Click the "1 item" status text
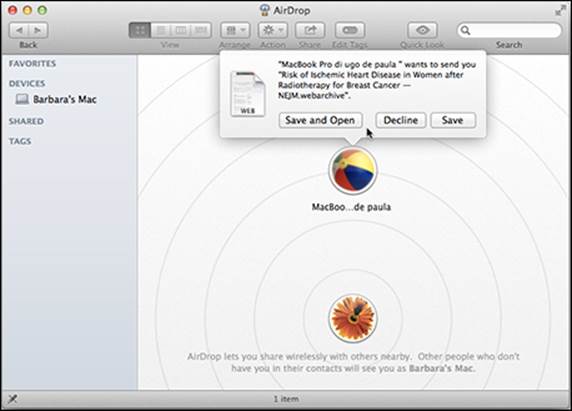This screenshot has width=572, height=411. tap(286, 399)
